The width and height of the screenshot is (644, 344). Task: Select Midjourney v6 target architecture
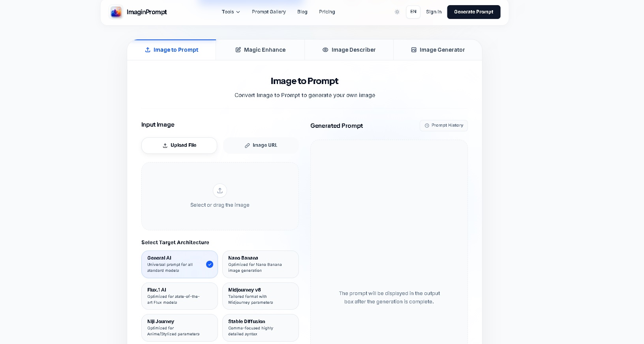pyautogui.click(x=261, y=296)
